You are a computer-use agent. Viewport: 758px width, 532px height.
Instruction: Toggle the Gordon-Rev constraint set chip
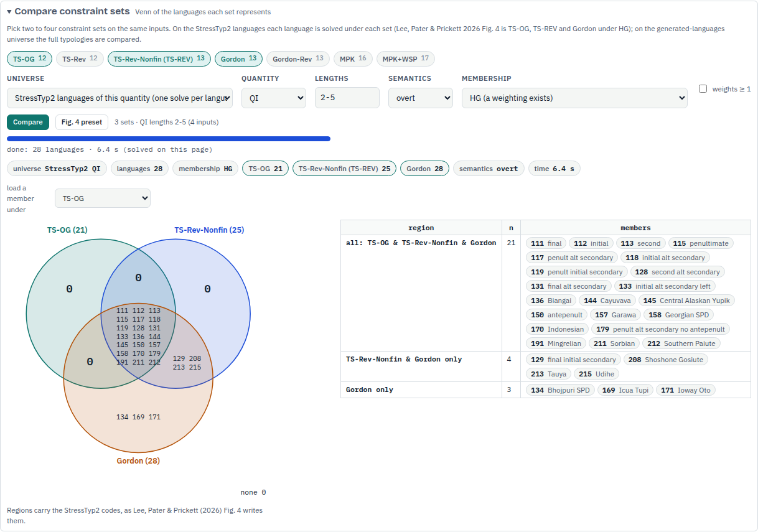pyautogui.click(x=298, y=59)
